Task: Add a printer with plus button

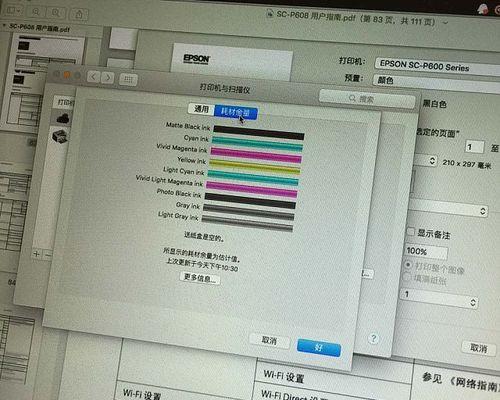Action: click(36, 254)
